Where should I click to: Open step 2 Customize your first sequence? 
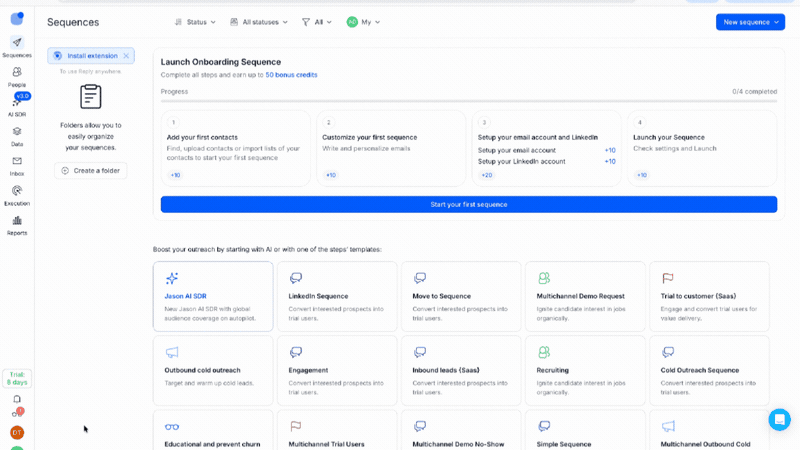click(x=391, y=148)
